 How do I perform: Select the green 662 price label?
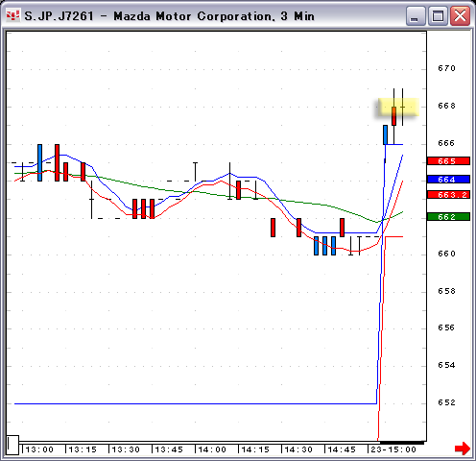click(448, 217)
